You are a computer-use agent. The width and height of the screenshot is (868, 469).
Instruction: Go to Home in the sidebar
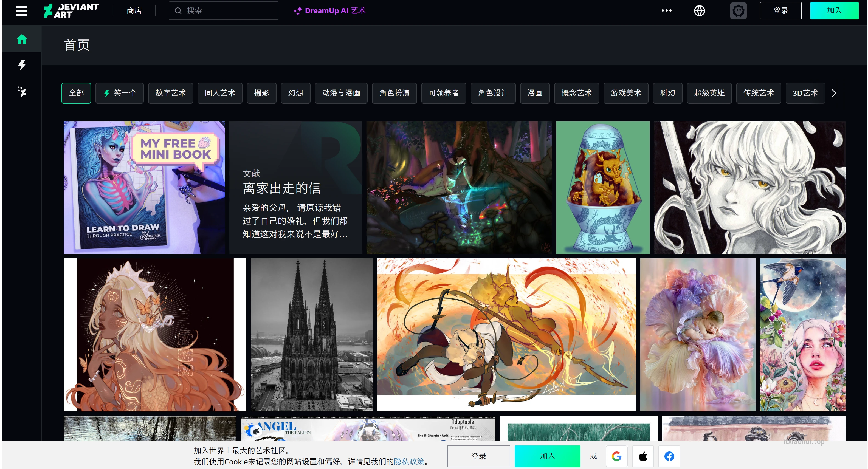pos(22,39)
